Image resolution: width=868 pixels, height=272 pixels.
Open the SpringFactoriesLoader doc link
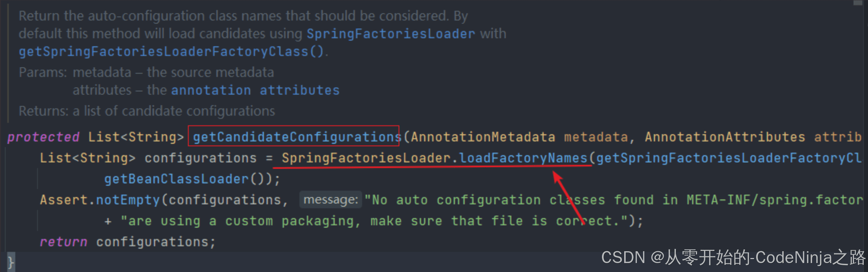[391, 34]
